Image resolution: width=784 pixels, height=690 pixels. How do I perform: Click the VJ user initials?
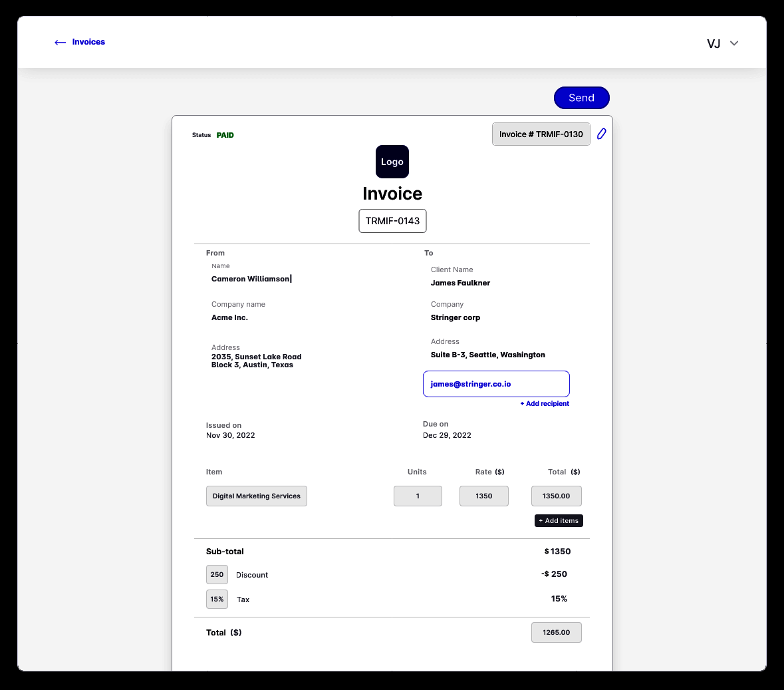click(714, 43)
